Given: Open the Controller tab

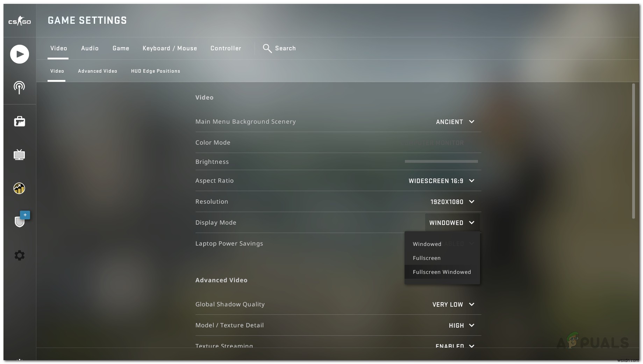Looking at the screenshot, I should [x=226, y=48].
